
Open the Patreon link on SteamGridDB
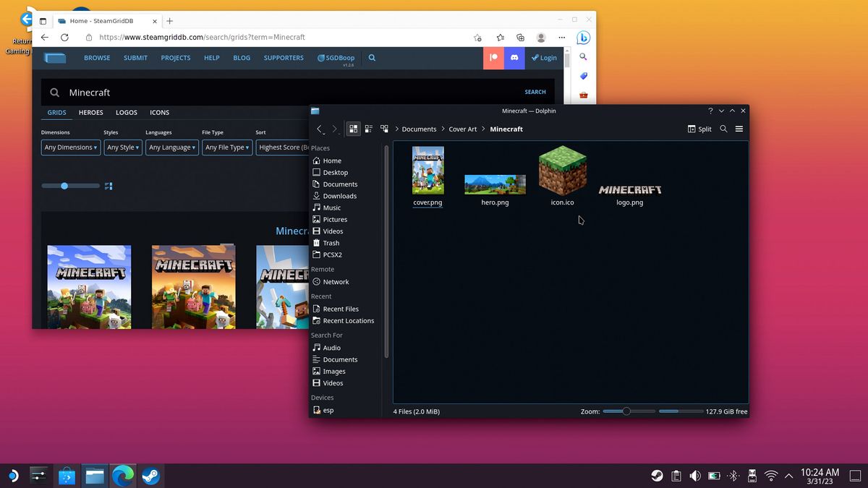click(493, 57)
